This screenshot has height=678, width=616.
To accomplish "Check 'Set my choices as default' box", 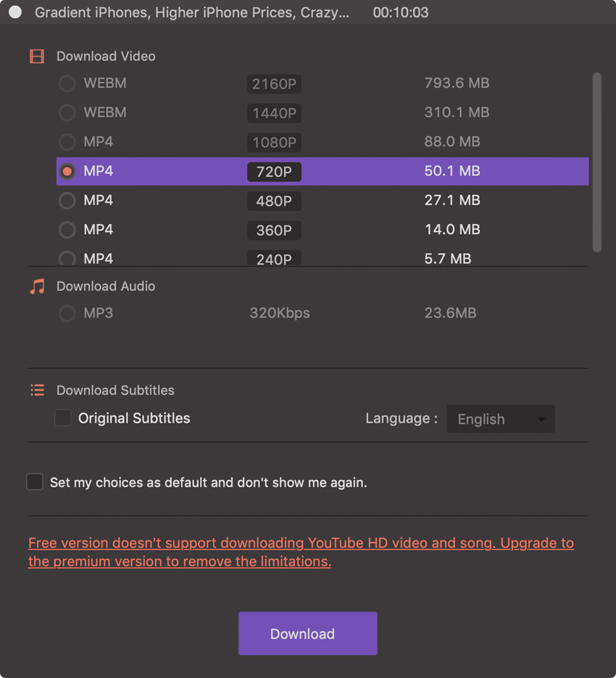I will point(35,482).
